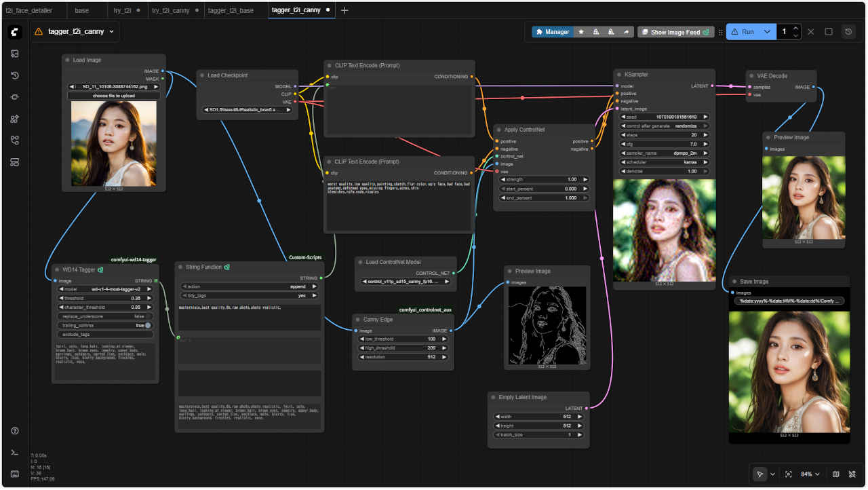Toggle tidy_tags option in String Function

point(250,295)
